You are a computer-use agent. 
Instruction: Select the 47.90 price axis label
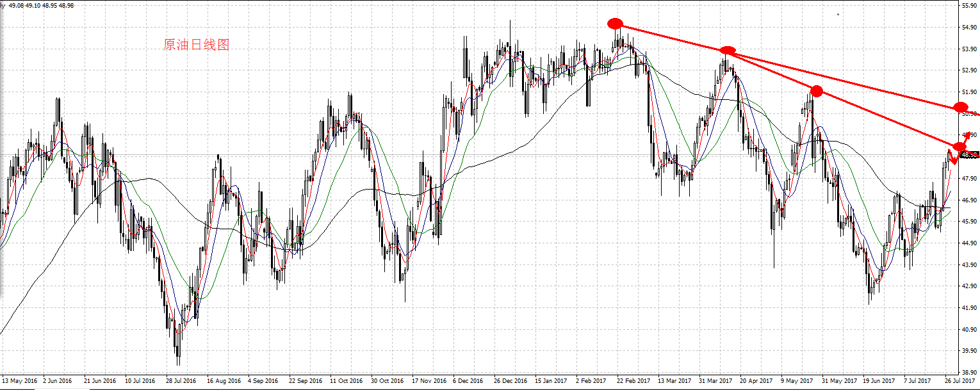pos(969,178)
